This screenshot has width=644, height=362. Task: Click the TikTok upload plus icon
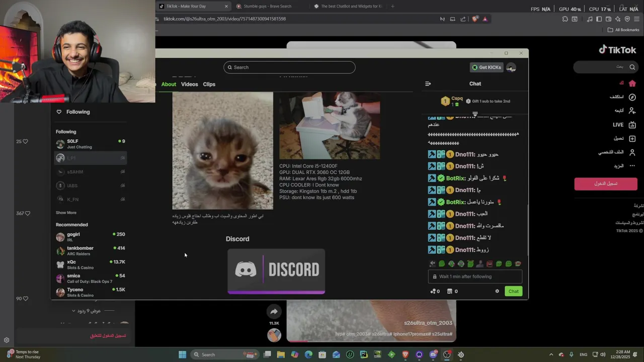tap(632, 138)
